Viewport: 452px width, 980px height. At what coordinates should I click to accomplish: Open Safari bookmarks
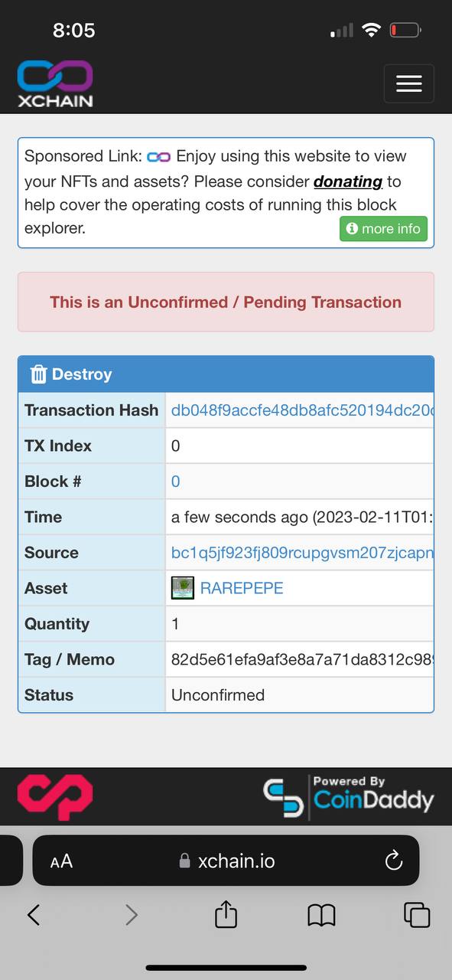(x=321, y=914)
